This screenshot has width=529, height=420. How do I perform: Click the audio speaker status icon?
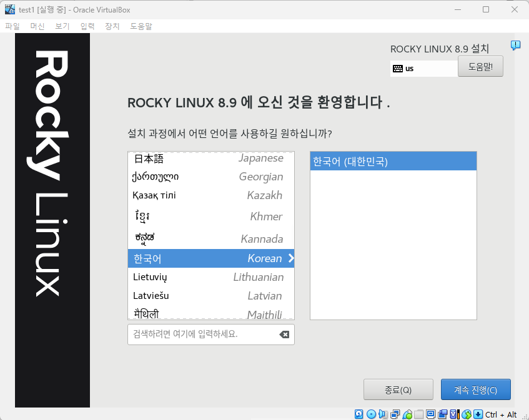pyautogui.click(x=383, y=414)
